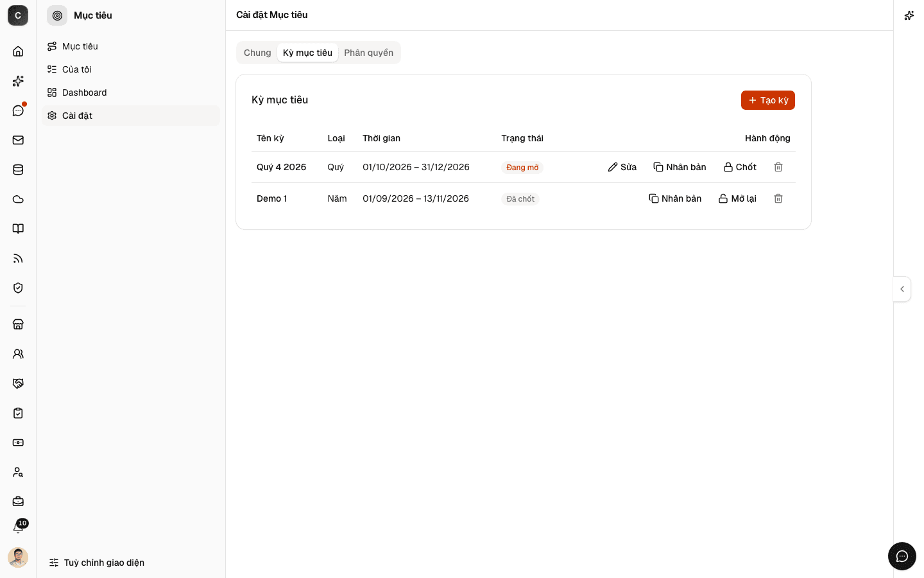Open the money banknote icon

tap(18, 442)
